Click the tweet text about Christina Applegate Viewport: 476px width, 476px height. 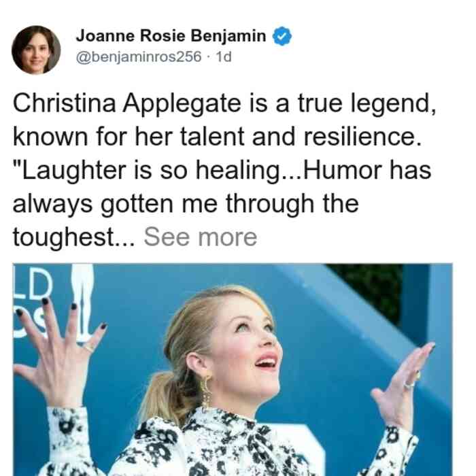[224, 170]
